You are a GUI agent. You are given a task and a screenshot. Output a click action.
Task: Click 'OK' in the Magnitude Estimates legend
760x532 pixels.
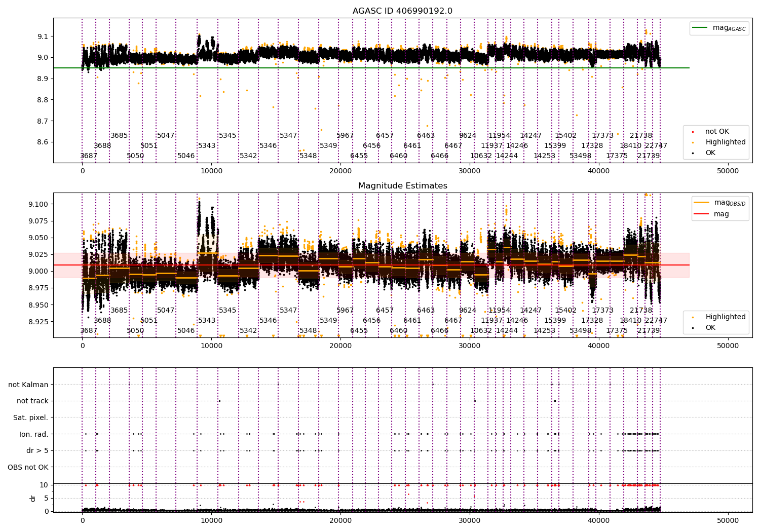(x=704, y=328)
